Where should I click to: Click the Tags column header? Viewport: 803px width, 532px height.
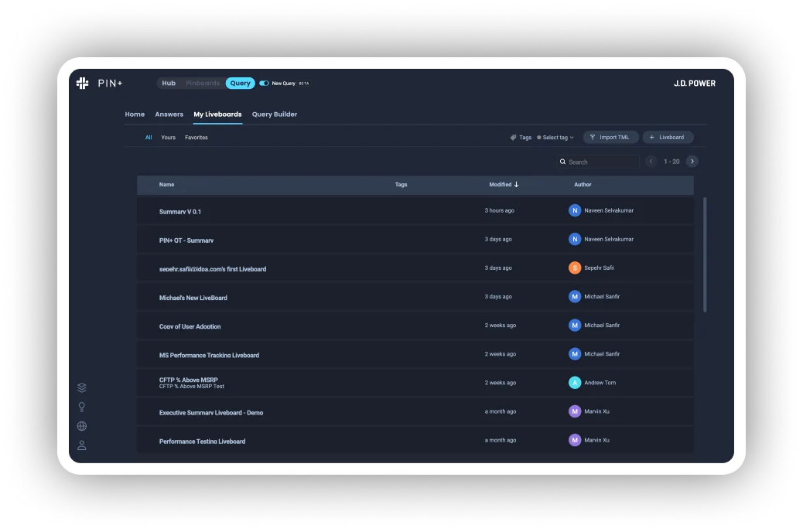(x=401, y=184)
